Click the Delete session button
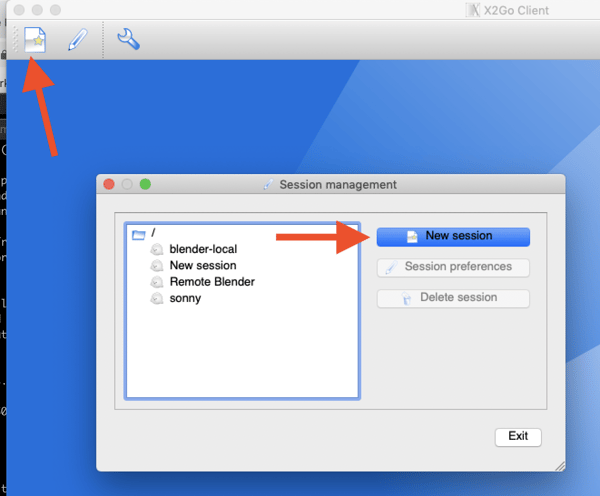 pyautogui.click(x=453, y=297)
